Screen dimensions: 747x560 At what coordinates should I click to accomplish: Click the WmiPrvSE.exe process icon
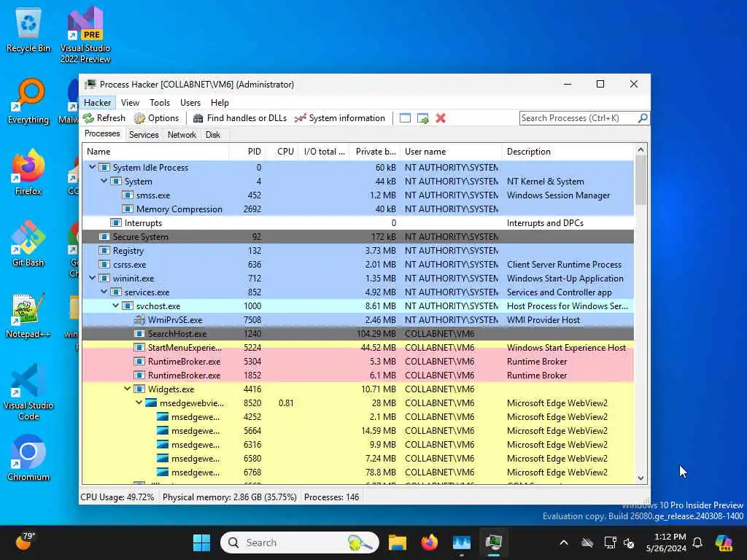tap(139, 320)
